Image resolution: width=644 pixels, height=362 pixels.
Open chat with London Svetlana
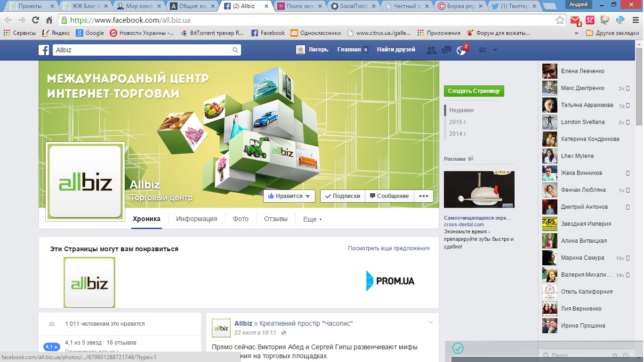click(x=587, y=122)
